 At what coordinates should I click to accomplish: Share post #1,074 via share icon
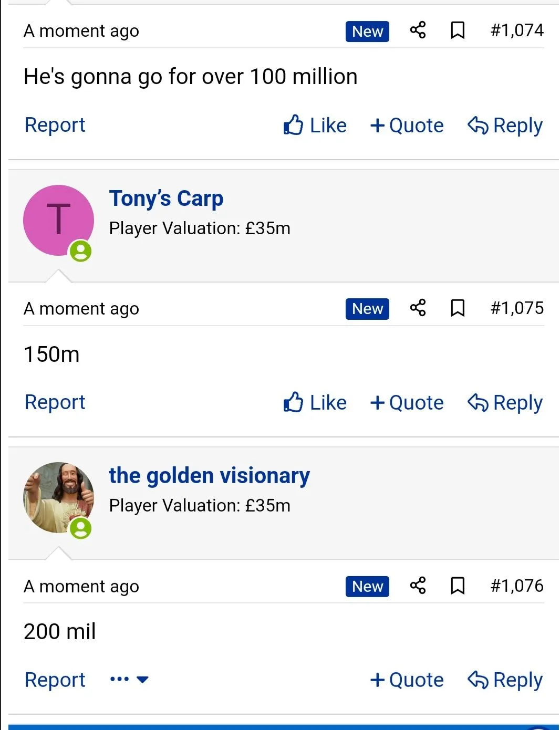pyautogui.click(x=418, y=30)
